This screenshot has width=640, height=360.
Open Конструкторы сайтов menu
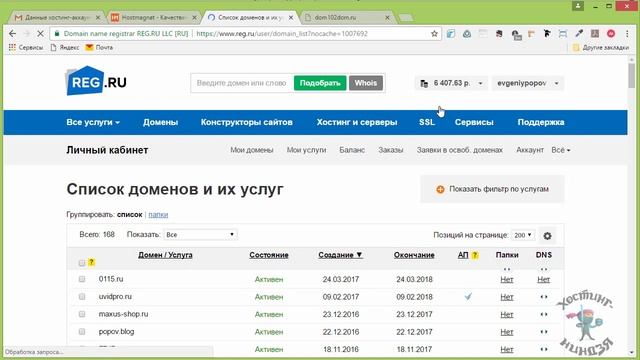coord(247,122)
